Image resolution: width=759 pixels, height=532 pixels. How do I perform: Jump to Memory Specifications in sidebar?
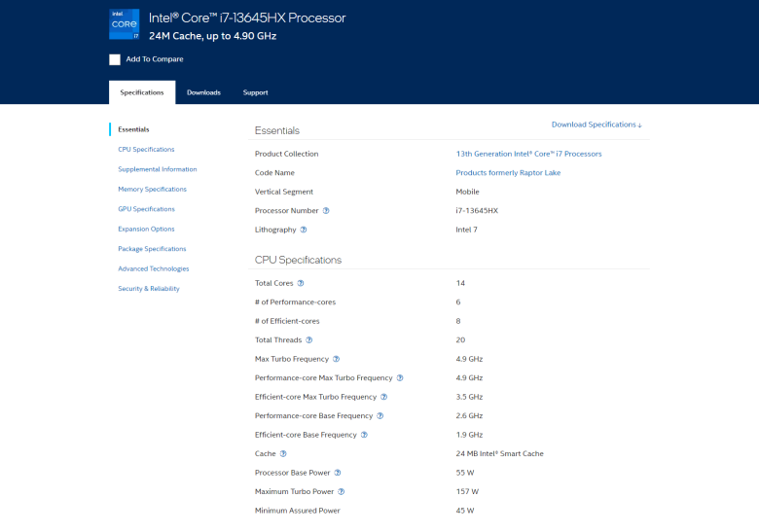pos(152,190)
